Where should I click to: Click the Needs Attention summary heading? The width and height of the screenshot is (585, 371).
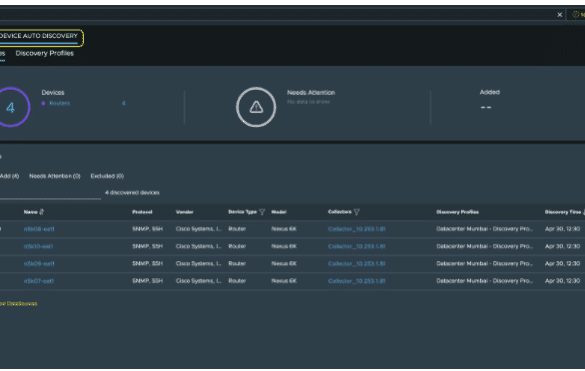coord(311,93)
